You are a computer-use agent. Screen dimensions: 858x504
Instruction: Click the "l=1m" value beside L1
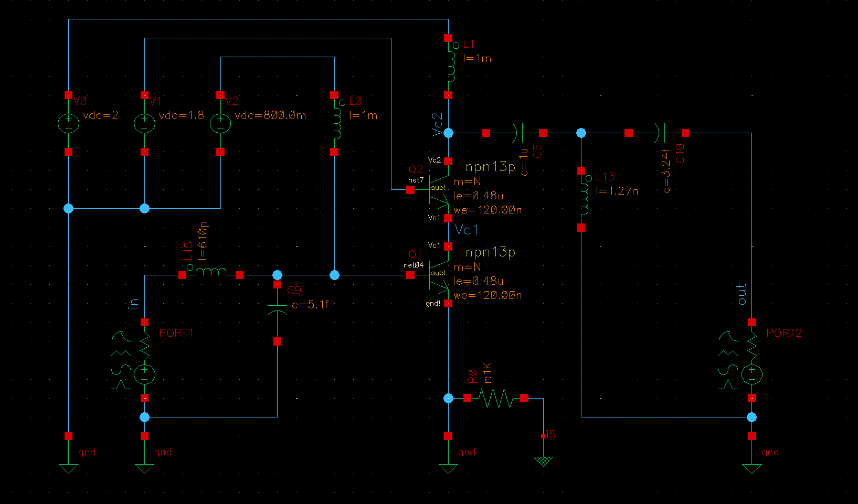[x=477, y=58]
